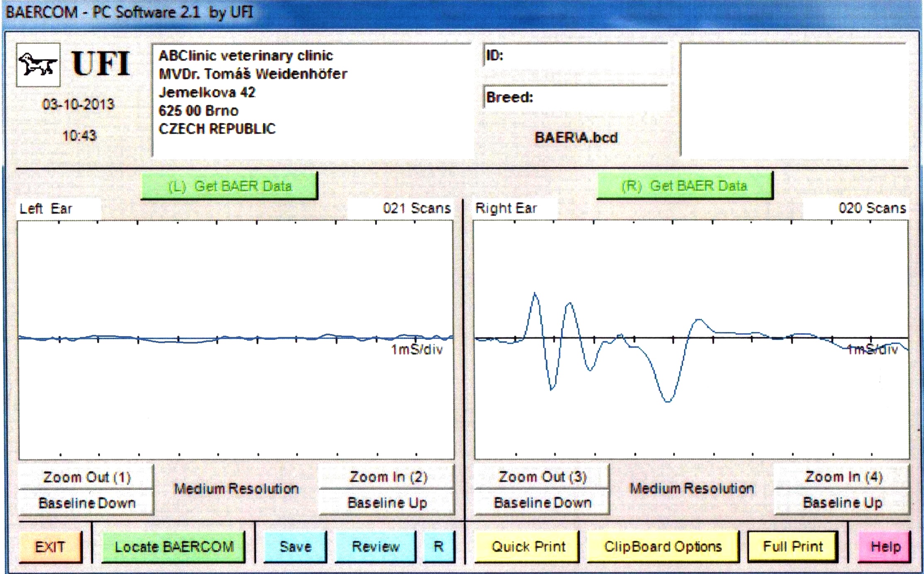Image resolution: width=924 pixels, height=574 pixels.
Task: Move the right ear baseline down
Action: pos(542,503)
